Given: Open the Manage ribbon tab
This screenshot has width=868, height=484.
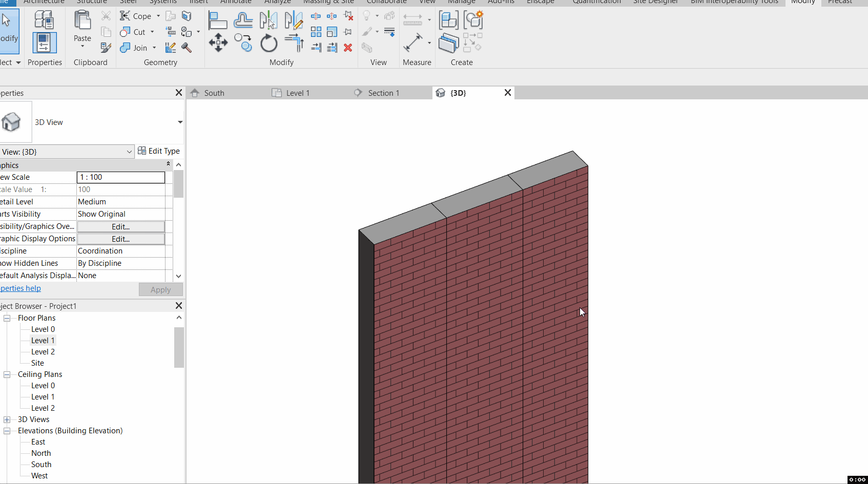Looking at the screenshot, I should pyautogui.click(x=461, y=2).
